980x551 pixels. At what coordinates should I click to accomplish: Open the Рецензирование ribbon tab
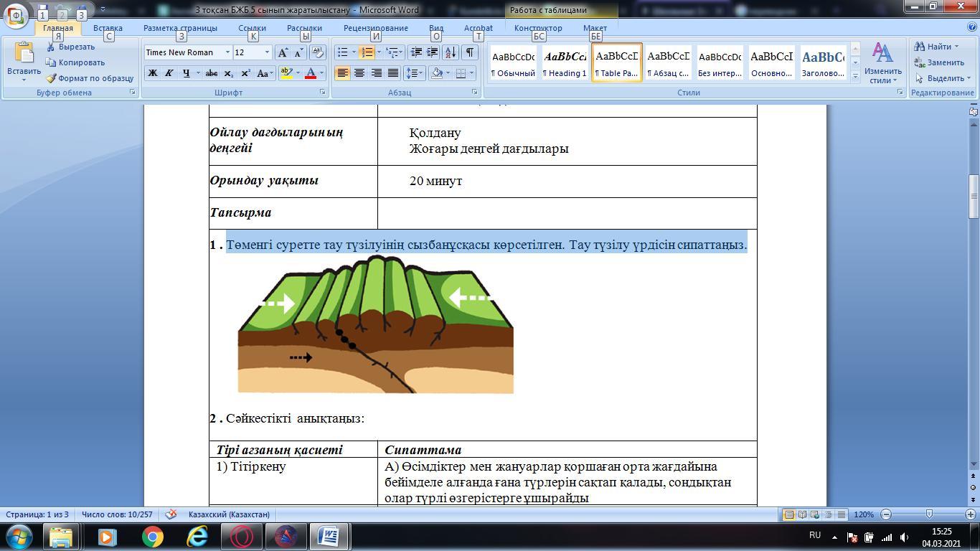pos(375,28)
